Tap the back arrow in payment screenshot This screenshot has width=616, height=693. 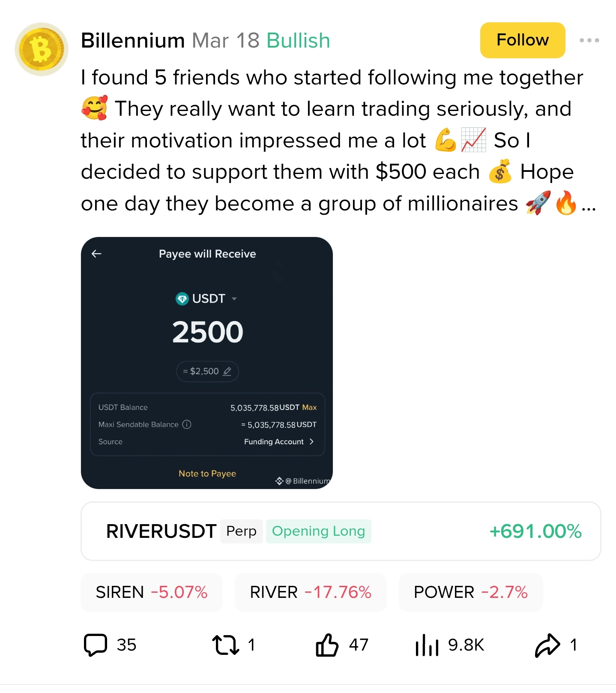96,254
